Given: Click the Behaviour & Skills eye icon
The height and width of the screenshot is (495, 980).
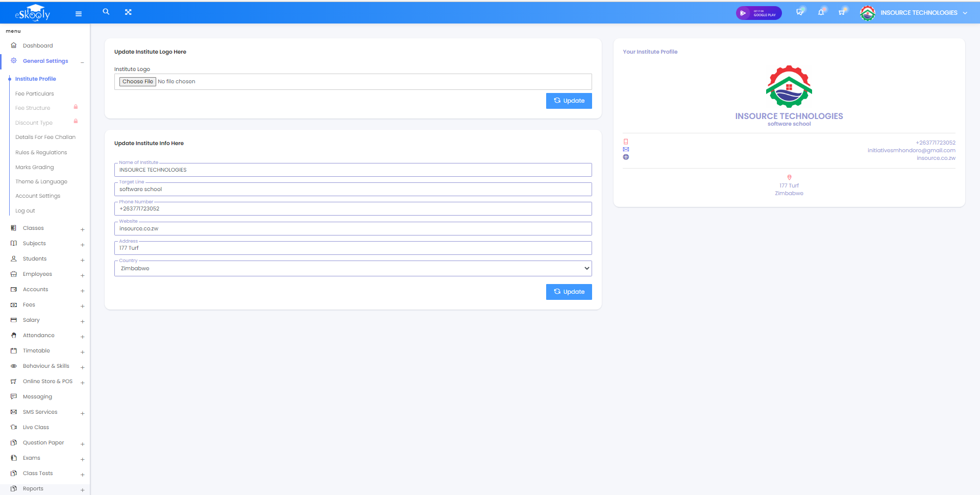Looking at the screenshot, I should [14, 366].
